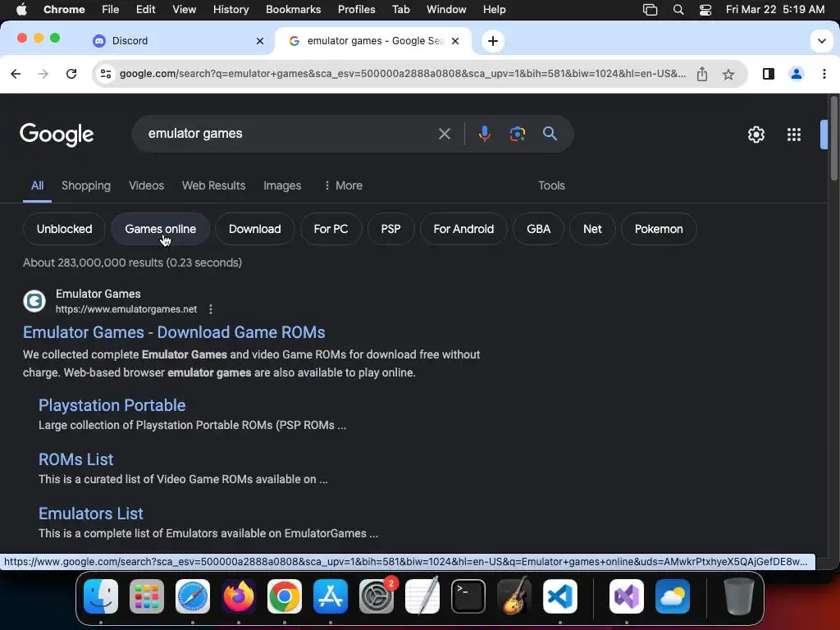Apply the Download filter chip
The width and height of the screenshot is (840, 630).
[254, 230]
